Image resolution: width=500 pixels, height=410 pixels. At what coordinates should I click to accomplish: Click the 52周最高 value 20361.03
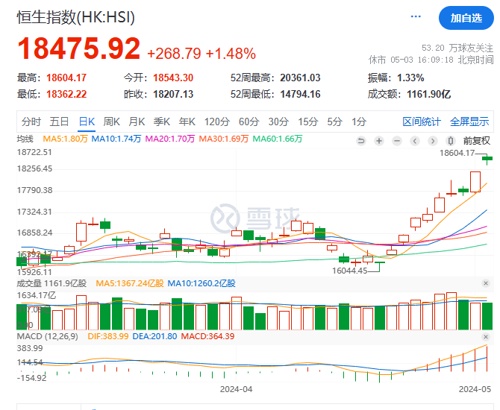pos(300,78)
